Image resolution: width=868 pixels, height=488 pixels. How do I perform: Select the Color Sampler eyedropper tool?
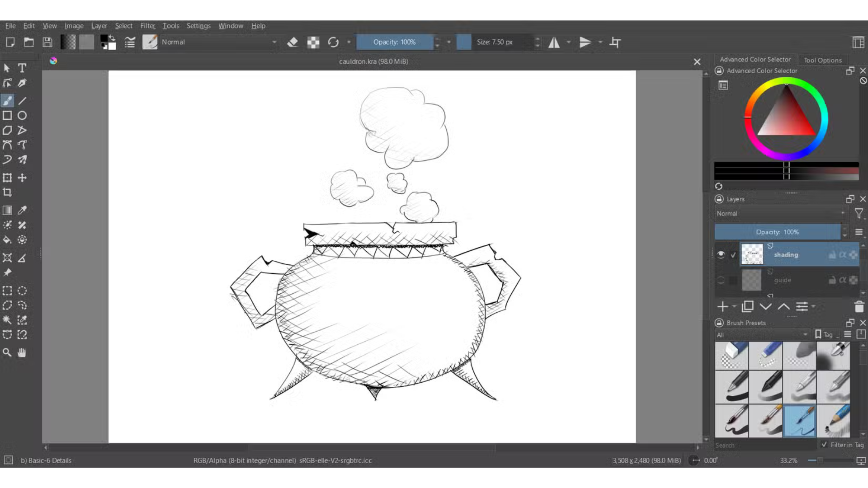pyautogui.click(x=22, y=210)
